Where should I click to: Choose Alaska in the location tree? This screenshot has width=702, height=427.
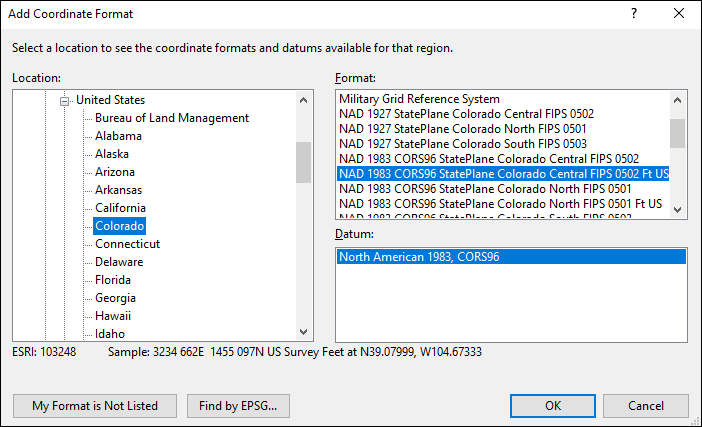coord(112,154)
